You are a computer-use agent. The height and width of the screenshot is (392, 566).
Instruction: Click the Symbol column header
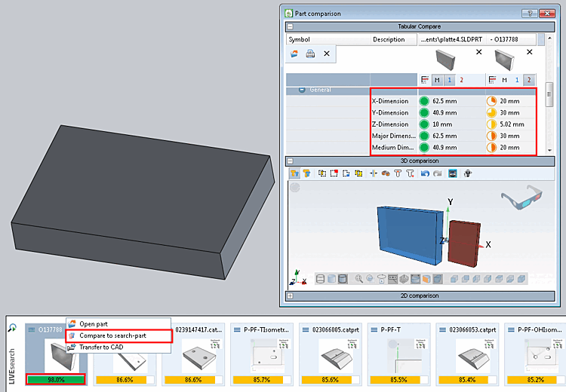tap(328, 40)
